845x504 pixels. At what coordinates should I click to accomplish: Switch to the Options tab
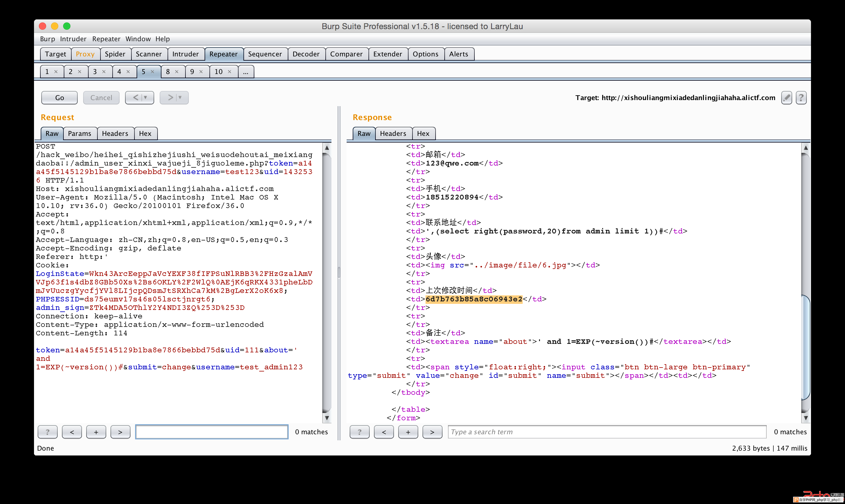click(426, 54)
